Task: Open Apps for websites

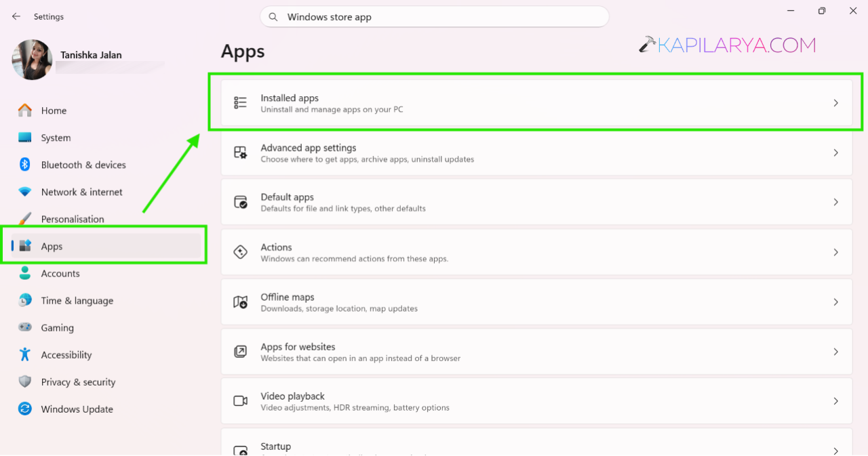Action: pos(536,351)
